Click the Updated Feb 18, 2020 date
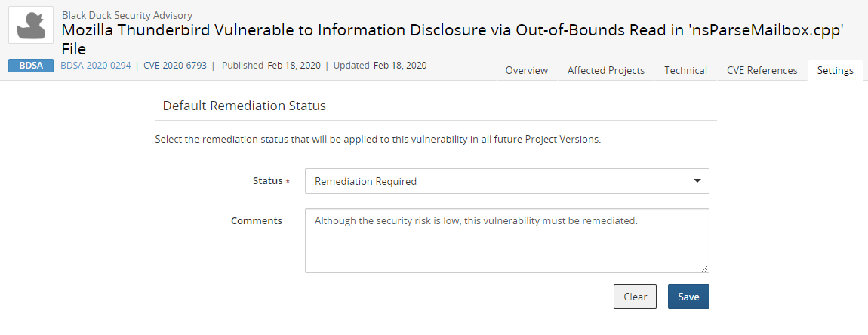The width and height of the screenshot is (868, 335). tap(399, 66)
